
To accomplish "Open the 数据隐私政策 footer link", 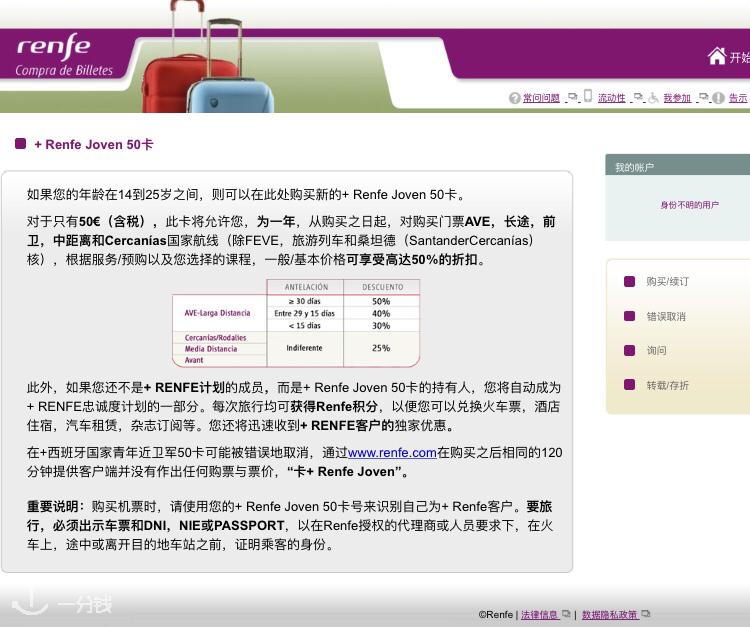I will click(610, 615).
